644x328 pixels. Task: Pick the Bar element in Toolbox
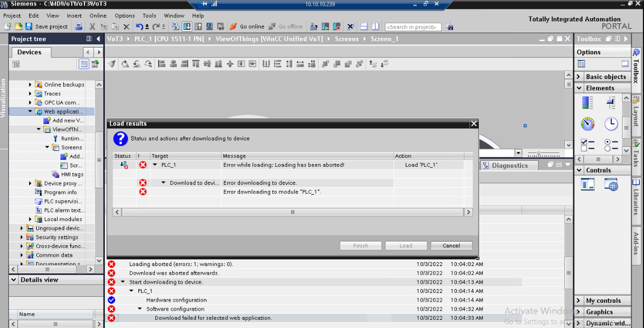[x=587, y=103]
